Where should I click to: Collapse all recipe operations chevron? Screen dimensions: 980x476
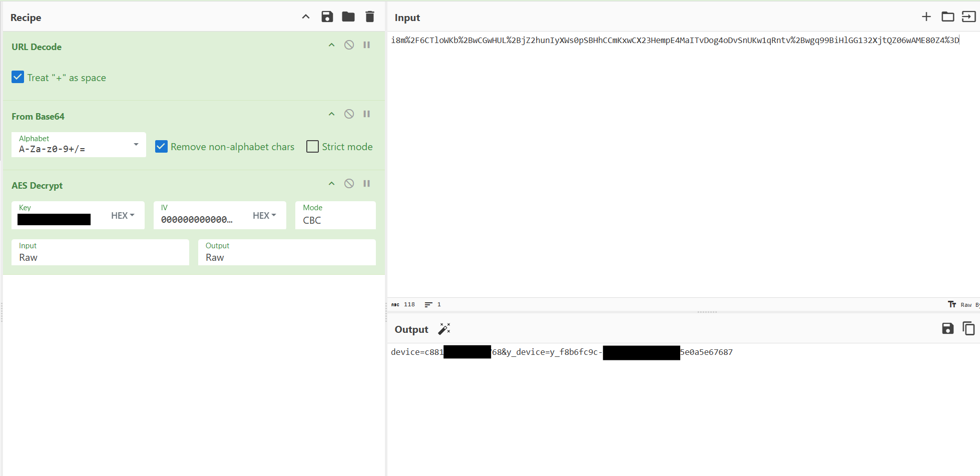pos(306,17)
